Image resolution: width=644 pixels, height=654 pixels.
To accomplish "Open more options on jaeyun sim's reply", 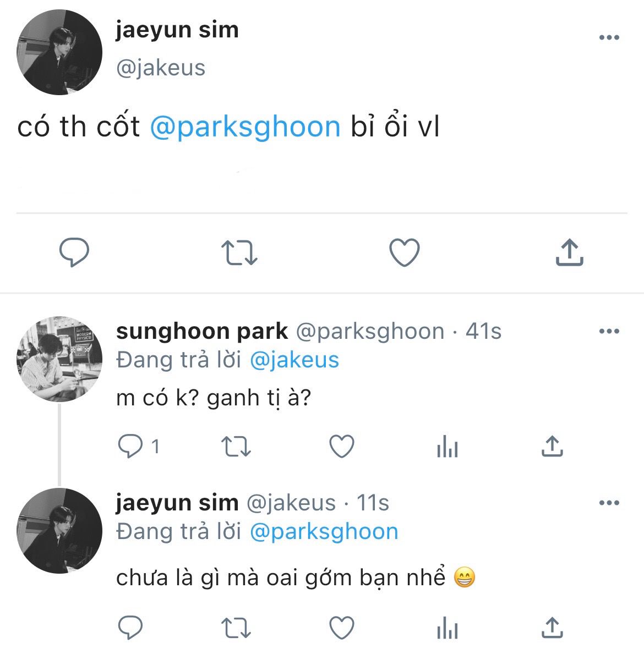I will click(609, 503).
